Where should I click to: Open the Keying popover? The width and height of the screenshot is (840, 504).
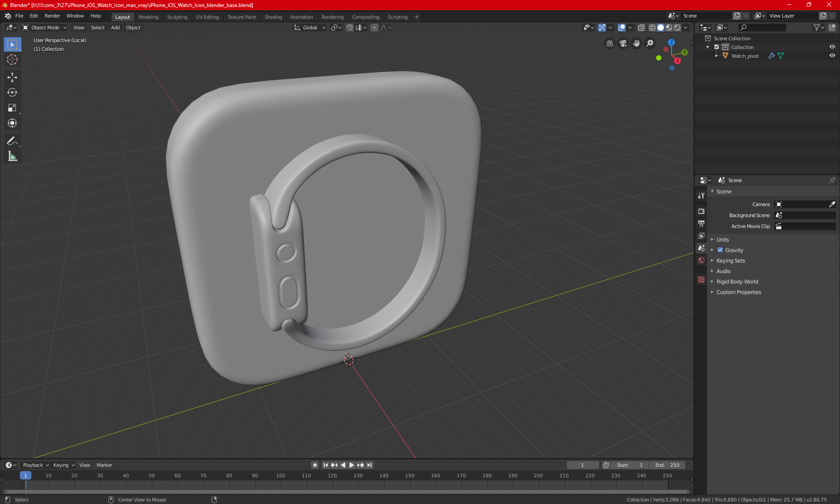point(64,465)
